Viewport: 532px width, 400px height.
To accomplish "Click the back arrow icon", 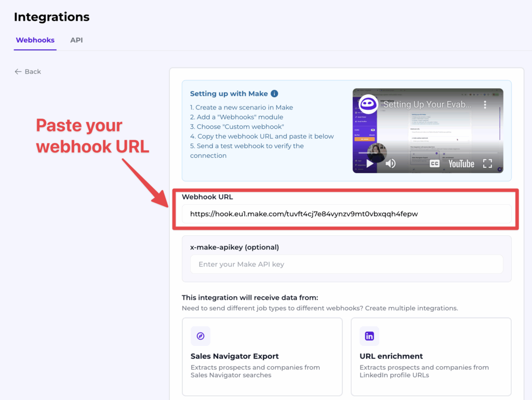I will point(19,71).
